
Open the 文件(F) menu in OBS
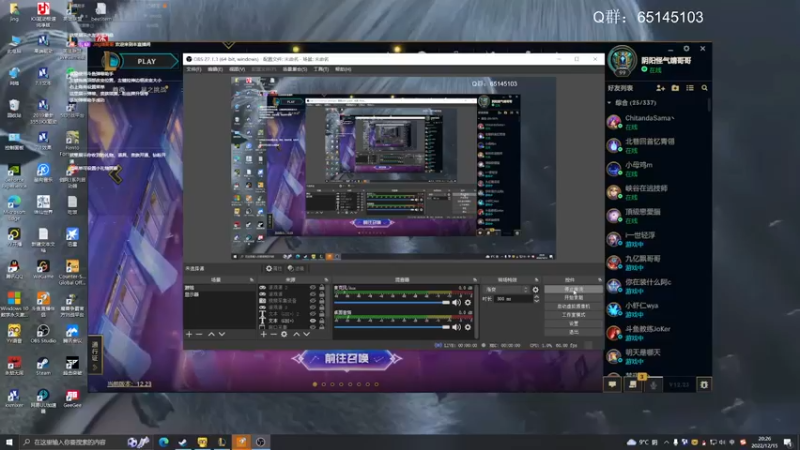(x=194, y=69)
